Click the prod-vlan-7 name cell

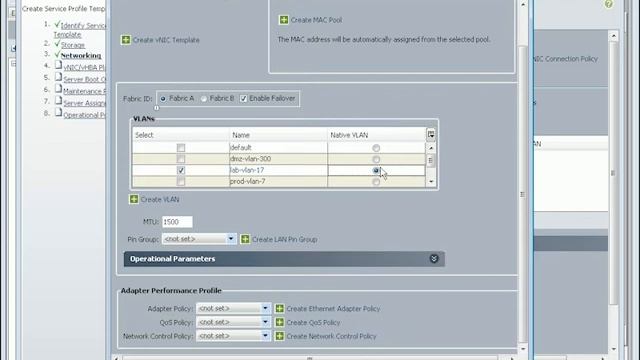(278, 182)
